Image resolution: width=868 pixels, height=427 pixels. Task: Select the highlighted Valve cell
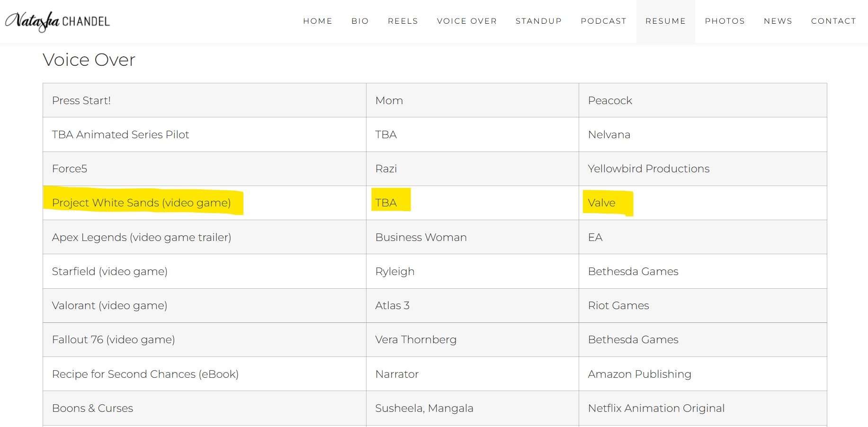[601, 203]
